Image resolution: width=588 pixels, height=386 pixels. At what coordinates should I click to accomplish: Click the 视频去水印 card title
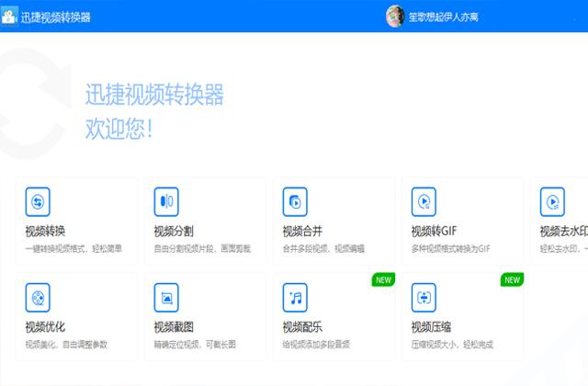tap(563, 231)
